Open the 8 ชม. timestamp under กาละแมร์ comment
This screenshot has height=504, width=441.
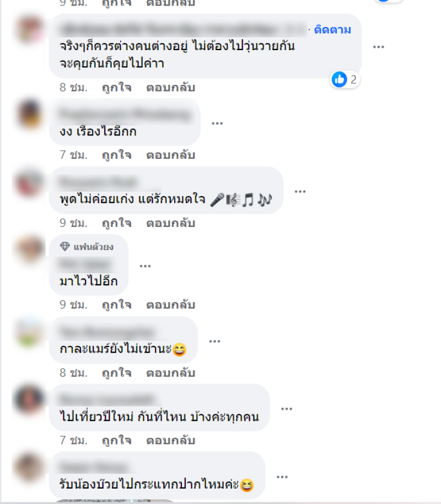(x=73, y=373)
